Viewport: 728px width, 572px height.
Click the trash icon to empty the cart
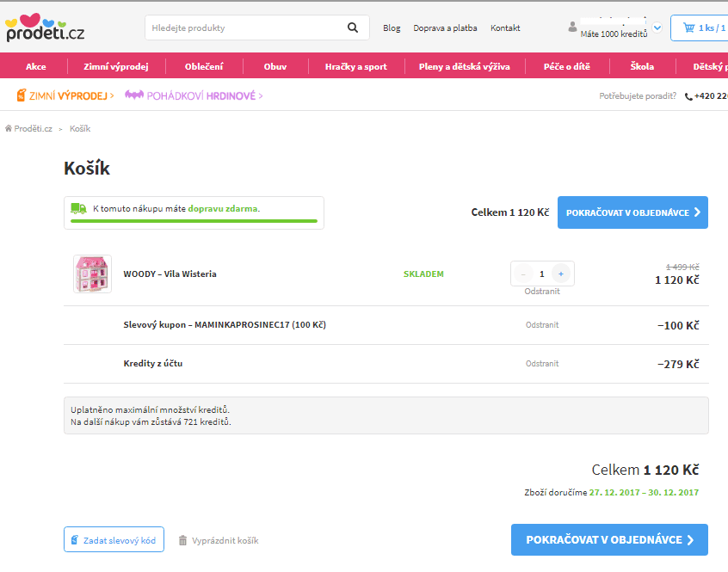coord(183,540)
